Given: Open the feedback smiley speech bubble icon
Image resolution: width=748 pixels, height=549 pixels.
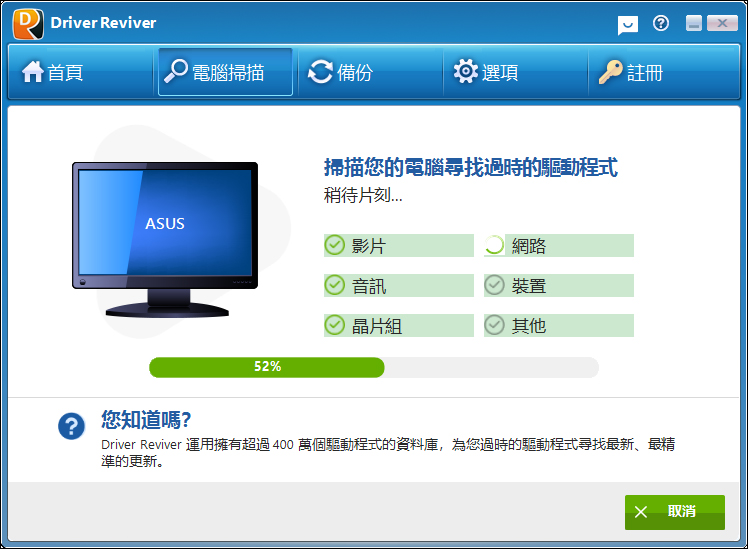Looking at the screenshot, I should pyautogui.click(x=627, y=24).
